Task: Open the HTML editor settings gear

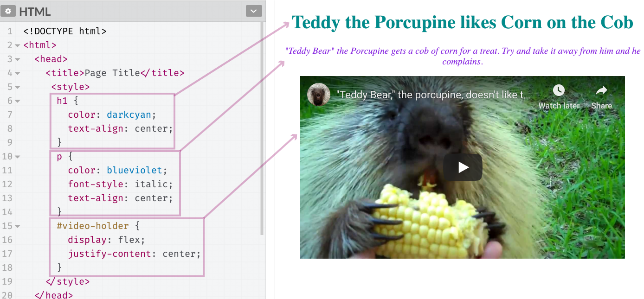Action: click(8, 11)
